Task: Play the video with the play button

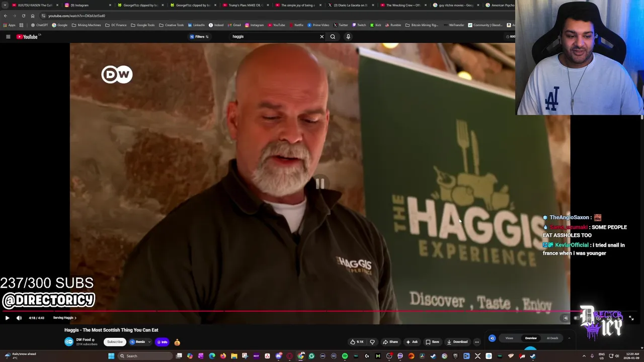Action: pyautogui.click(x=7, y=318)
